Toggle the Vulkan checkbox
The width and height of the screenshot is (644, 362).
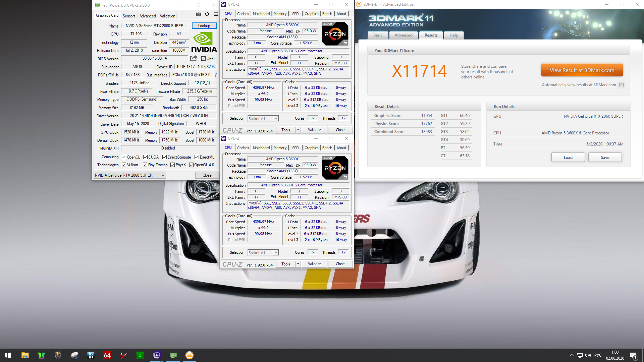tap(124, 165)
